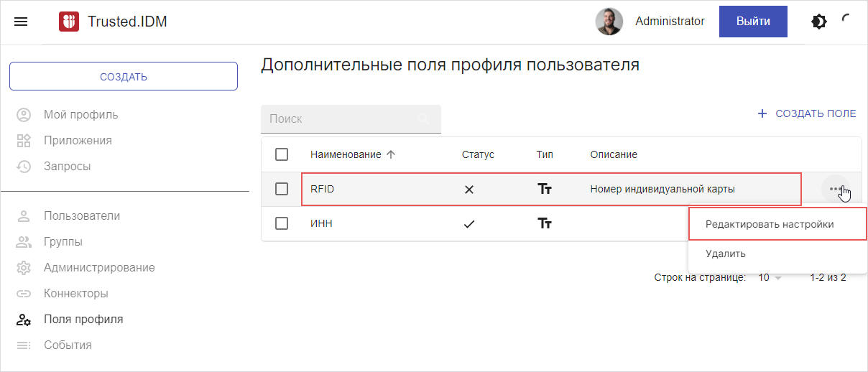Click the Запросы history icon
868x372 pixels.
[x=24, y=167]
